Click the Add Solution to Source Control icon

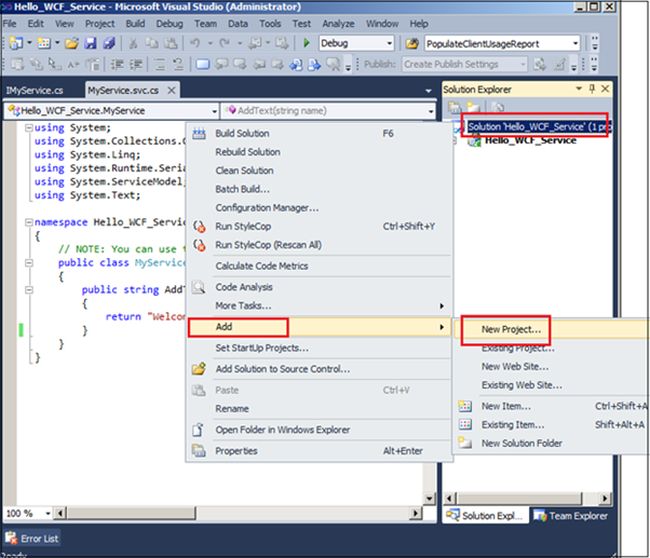(x=199, y=369)
